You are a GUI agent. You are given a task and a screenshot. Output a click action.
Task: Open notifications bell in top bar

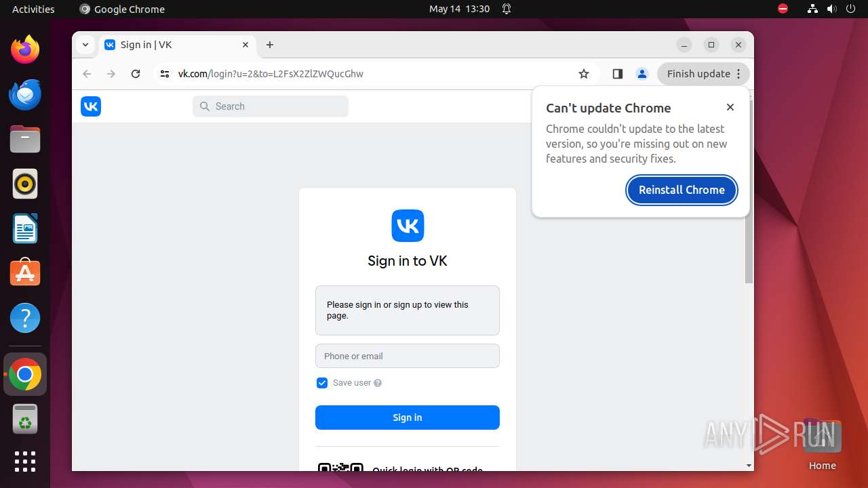pos(507,9)
